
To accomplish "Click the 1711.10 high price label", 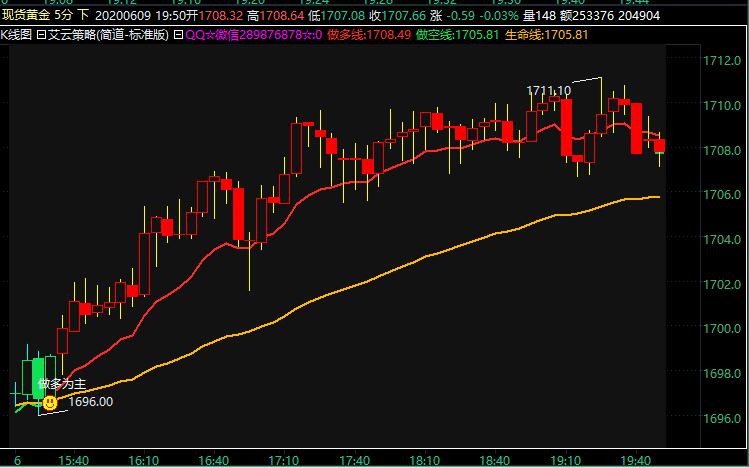I will point(549,91).
